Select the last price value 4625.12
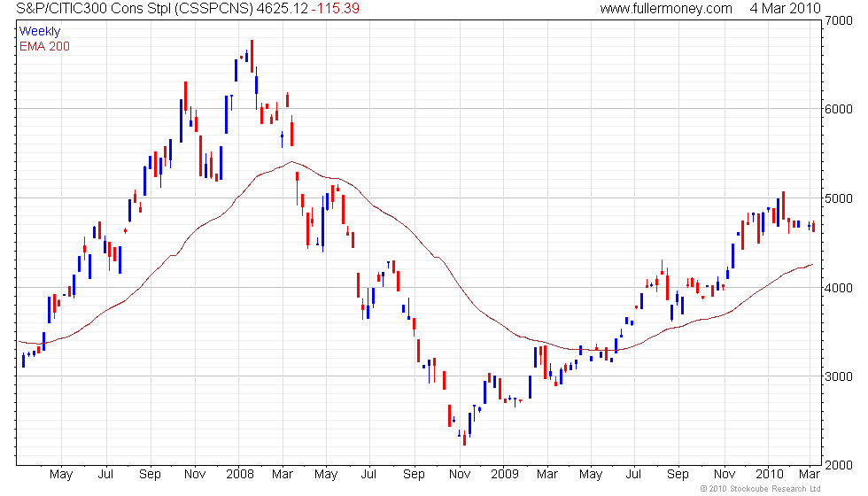The image size is (868, 496). [x=283, y=9]
